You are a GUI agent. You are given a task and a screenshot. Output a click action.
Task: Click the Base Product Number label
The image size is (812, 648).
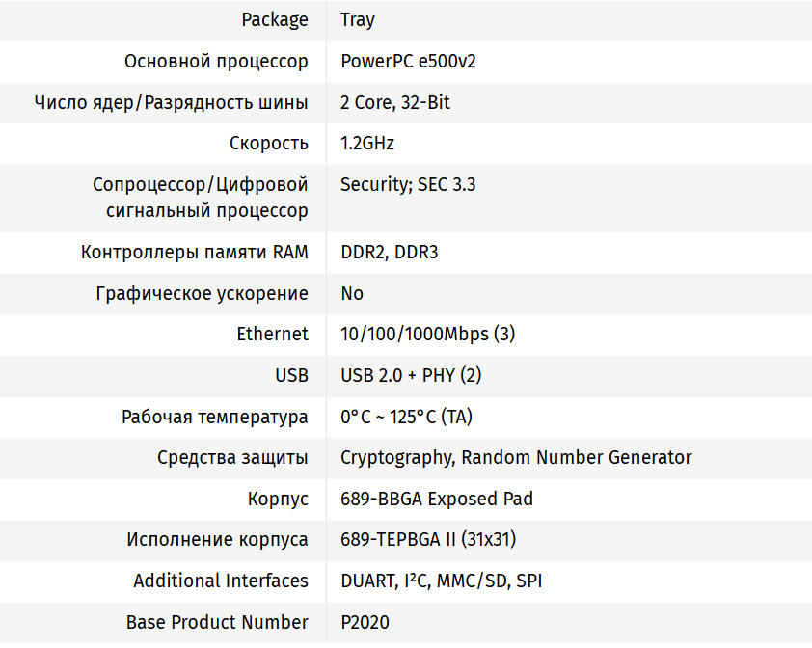[x=217, y=623]
